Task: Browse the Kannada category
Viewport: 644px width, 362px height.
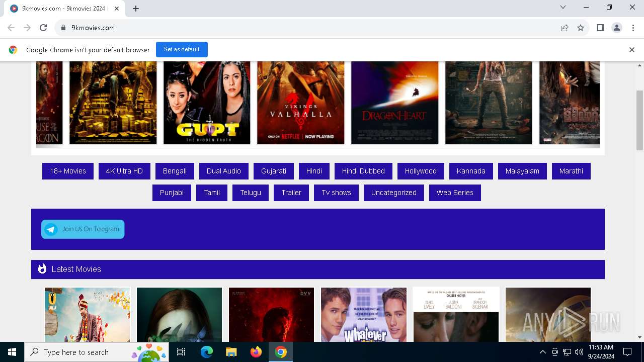Action: 471,171
